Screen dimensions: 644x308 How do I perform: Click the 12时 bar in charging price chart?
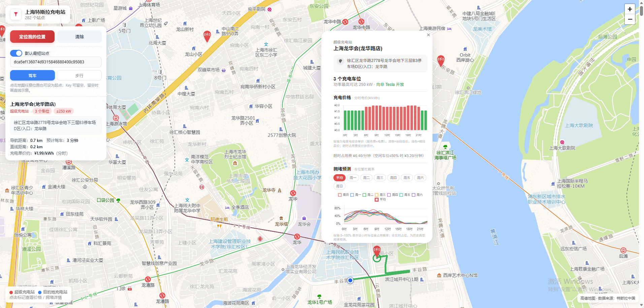(x=387, y=118)
